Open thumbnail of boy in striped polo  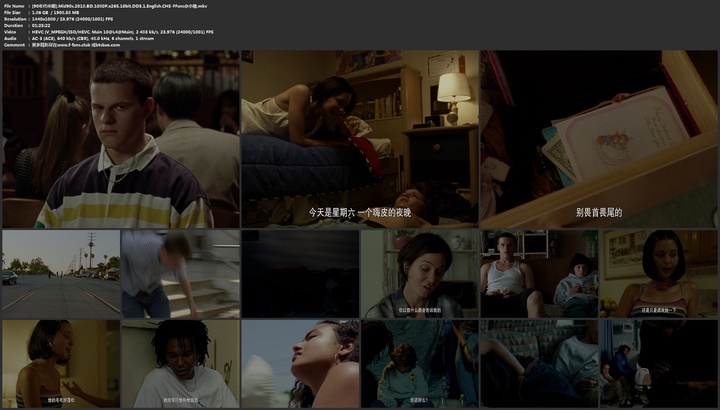pyautogui.click(x=120, y=140)
